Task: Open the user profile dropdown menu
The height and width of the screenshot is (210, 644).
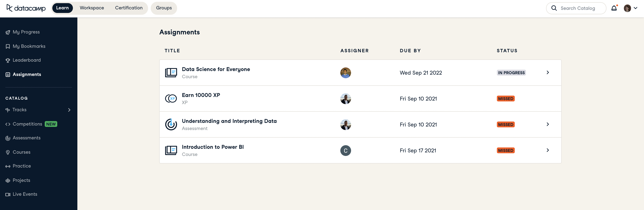Action: coord(631,8)
